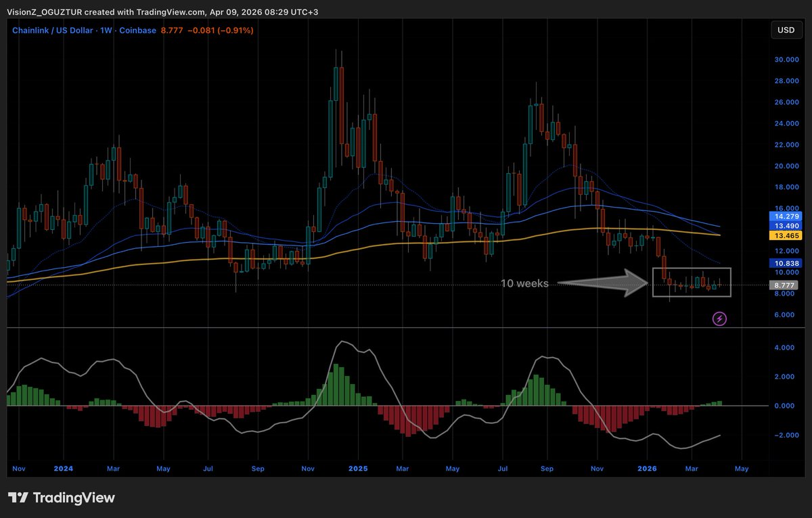Click the TradingView logo
This screenshot has height=518, width=812.
coord(62,498)
